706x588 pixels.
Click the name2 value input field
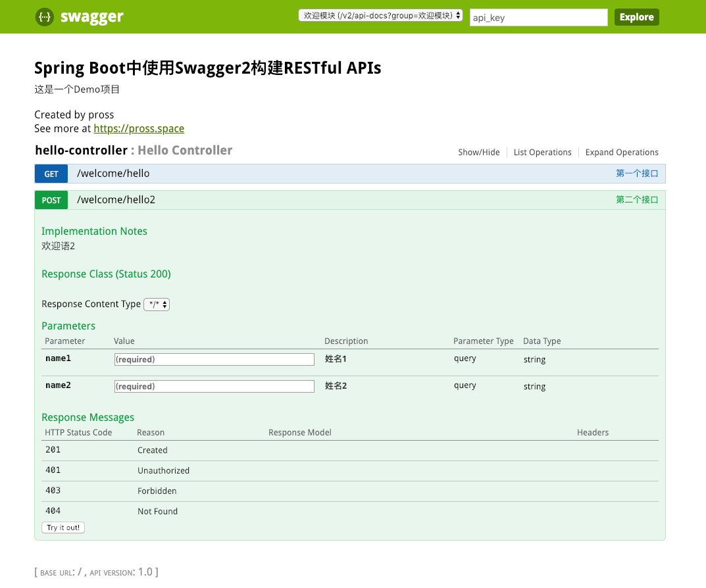214,387
